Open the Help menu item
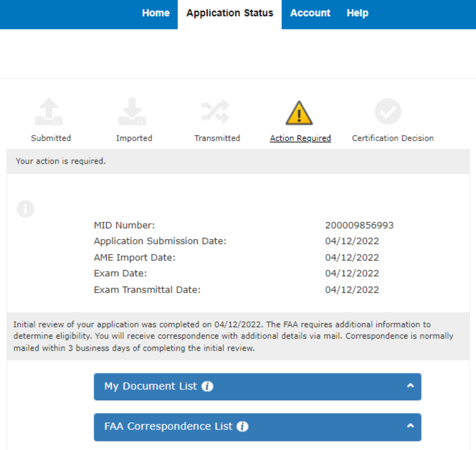 coord(357,13)
